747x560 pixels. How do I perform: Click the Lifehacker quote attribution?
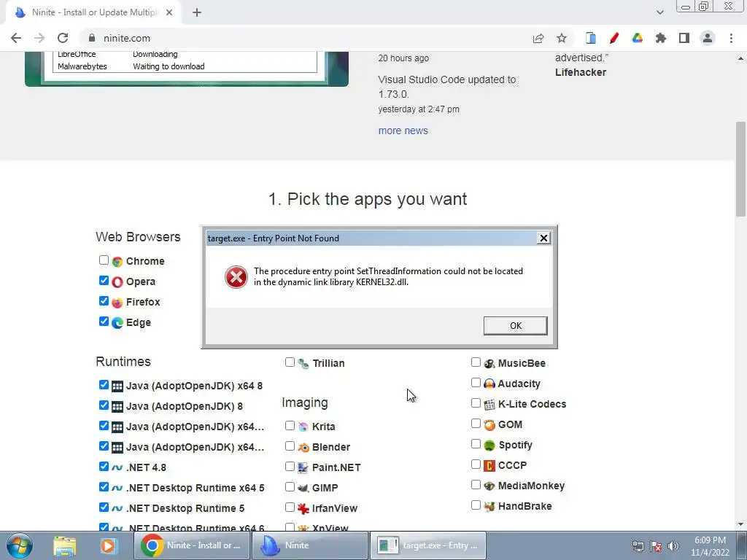coord(581,72)
